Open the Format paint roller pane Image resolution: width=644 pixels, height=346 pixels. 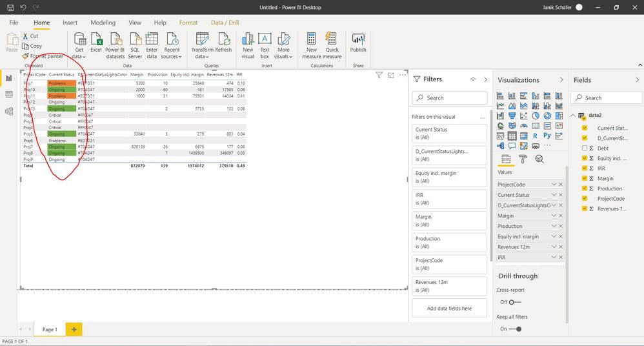pyautogui.click(x=523, y=159)
